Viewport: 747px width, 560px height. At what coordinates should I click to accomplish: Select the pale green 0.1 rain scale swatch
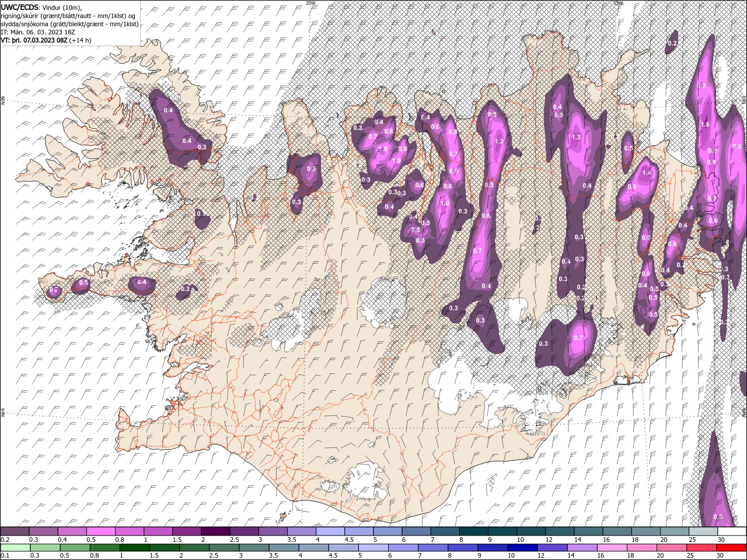tap(15, 548)
